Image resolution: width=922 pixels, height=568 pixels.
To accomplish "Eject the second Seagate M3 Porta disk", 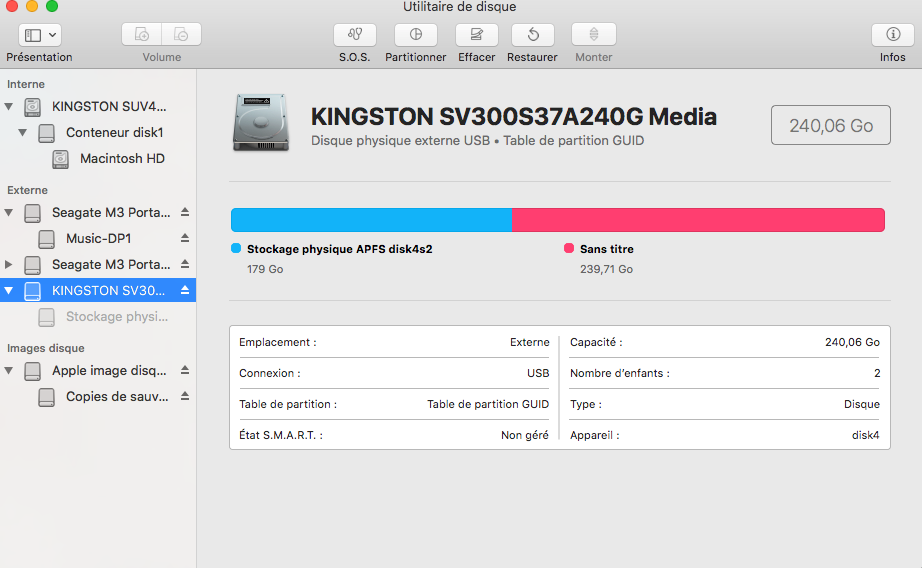I will [x=185, y=264].
